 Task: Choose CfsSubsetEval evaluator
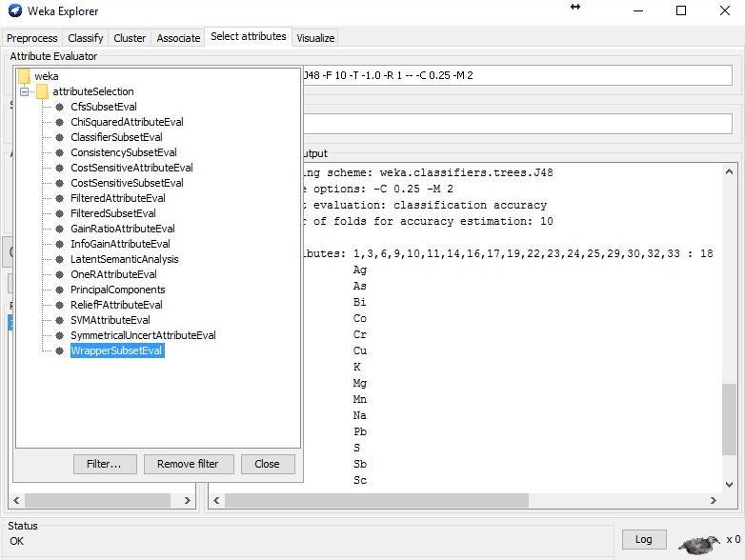(104, 107)
